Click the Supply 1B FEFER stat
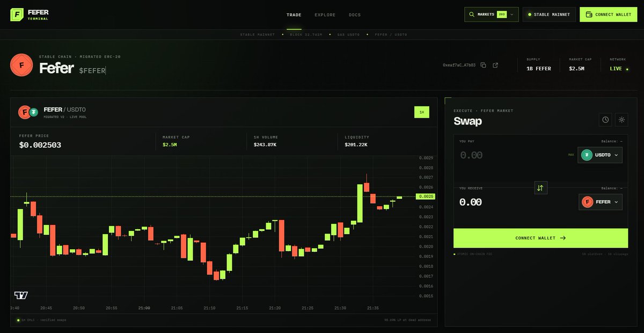The width and height of the screenshot is (644, 333). point(538,65)
